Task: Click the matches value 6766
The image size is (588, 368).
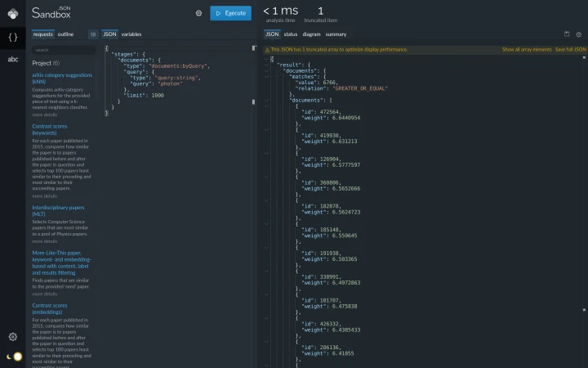Action: (x=329, y=83)
